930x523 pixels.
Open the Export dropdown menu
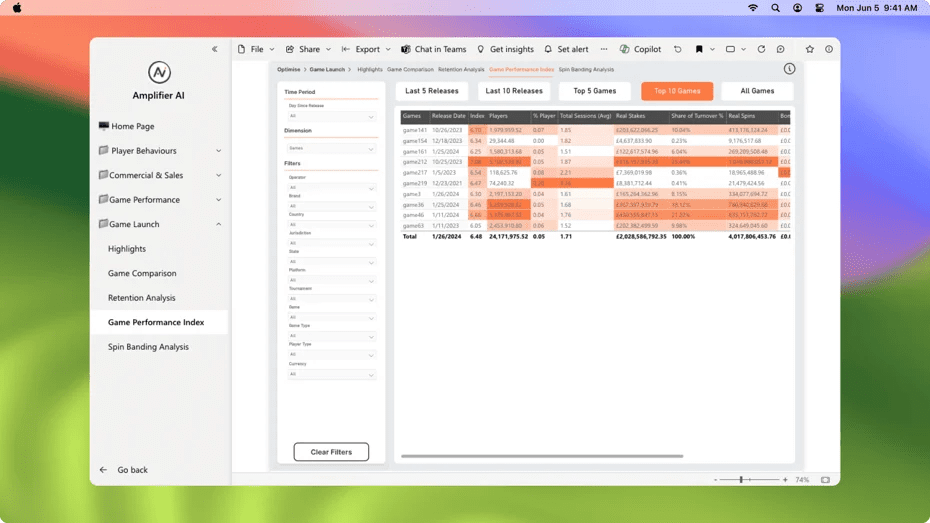click(x=367, y=49)
